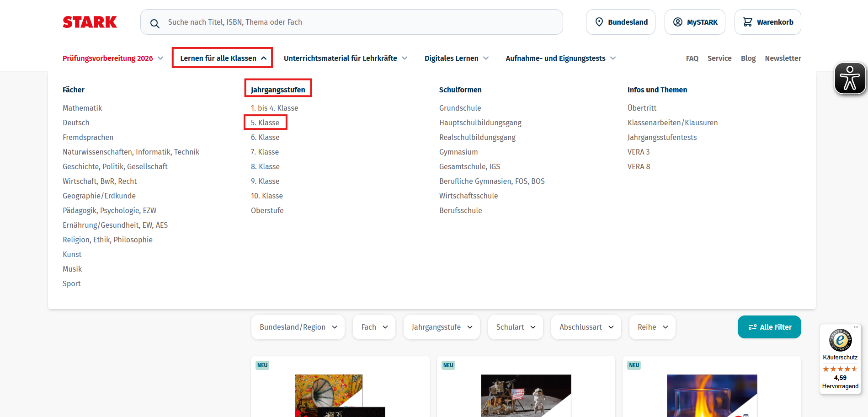Click the Gymnasium link under Schulformen

(x=458, y=152)
